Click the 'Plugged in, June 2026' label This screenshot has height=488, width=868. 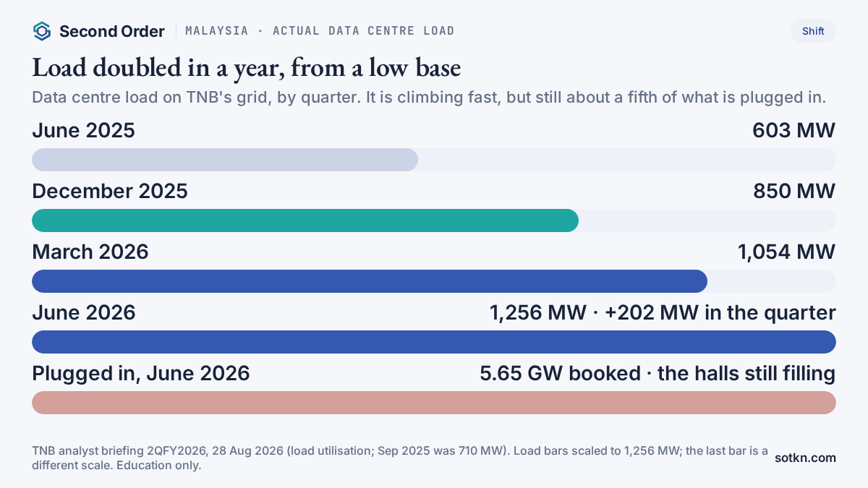141,374
